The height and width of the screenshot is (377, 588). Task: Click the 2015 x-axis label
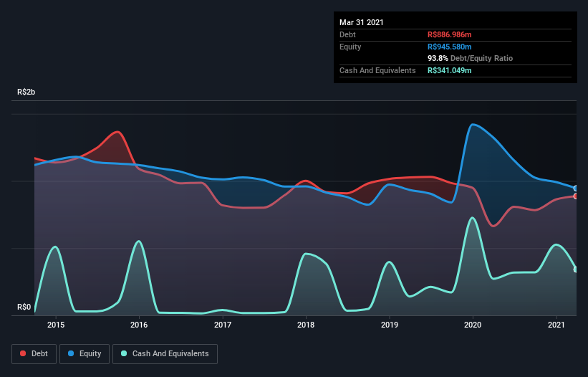pos(56,325)
